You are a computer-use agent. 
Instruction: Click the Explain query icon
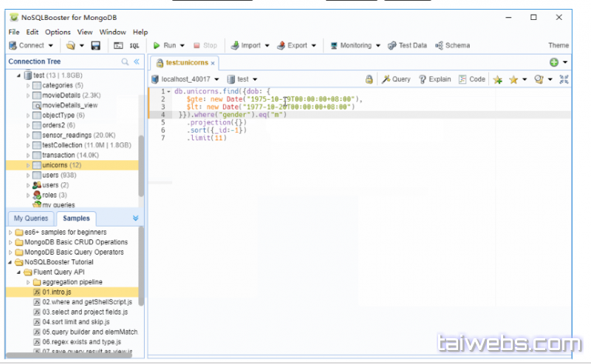pos(434,79)
